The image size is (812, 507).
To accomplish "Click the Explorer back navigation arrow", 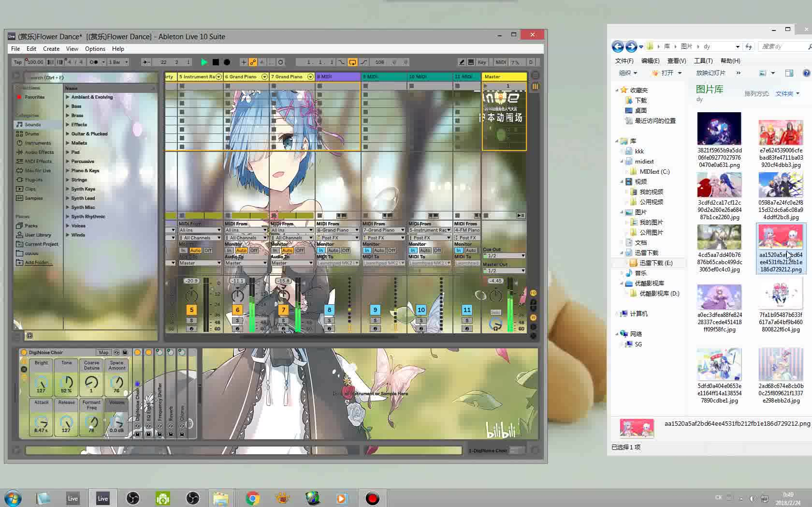I will [618, 46].
